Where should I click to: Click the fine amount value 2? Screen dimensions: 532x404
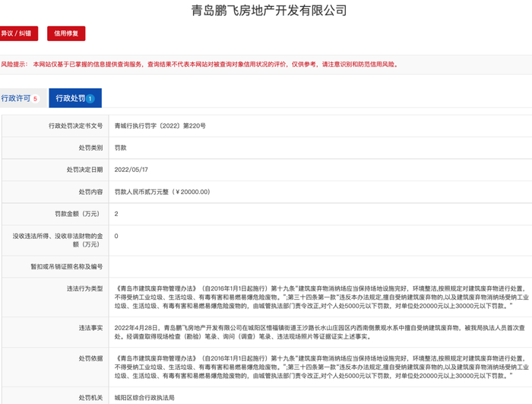(x=116, y=214)
